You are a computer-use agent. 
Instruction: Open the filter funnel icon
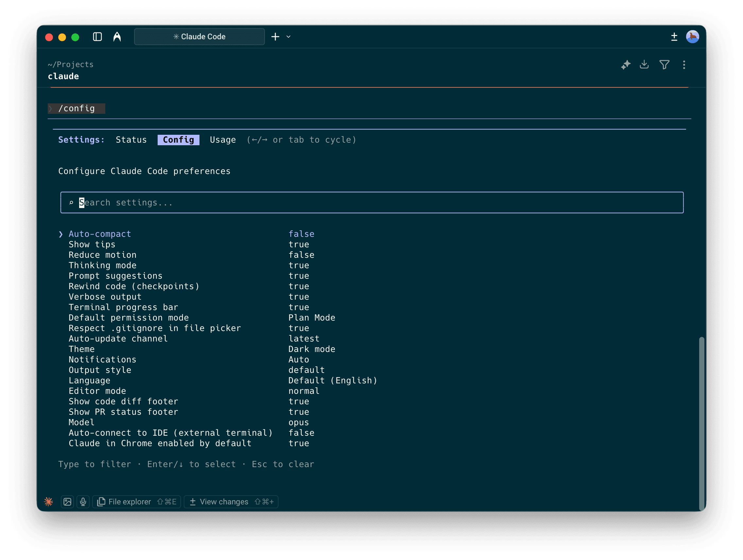664,64
